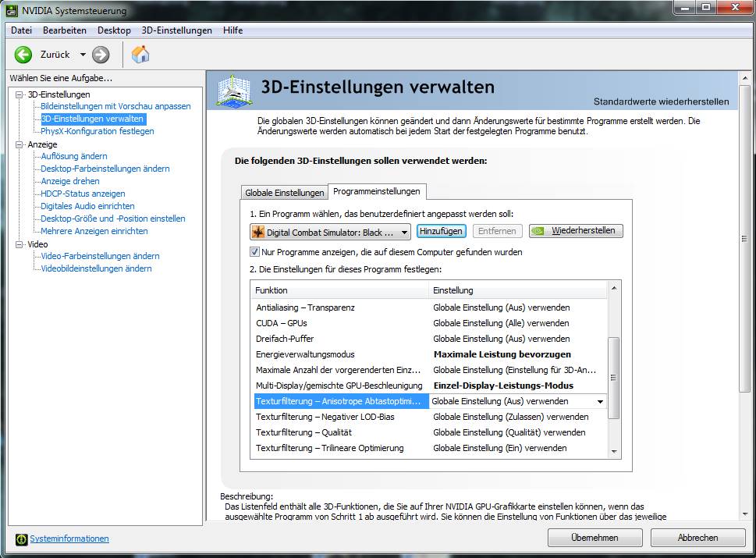756x558 pixels.
Task: Select Multi-Display/gemischte GPU-Beschleunigung row
Action: point(430,386)
